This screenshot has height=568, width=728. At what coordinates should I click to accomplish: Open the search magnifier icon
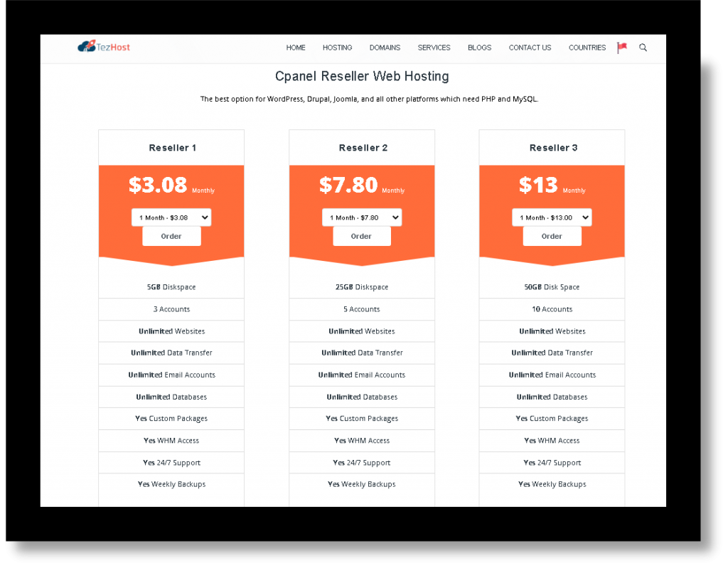[x=643, y=48]
